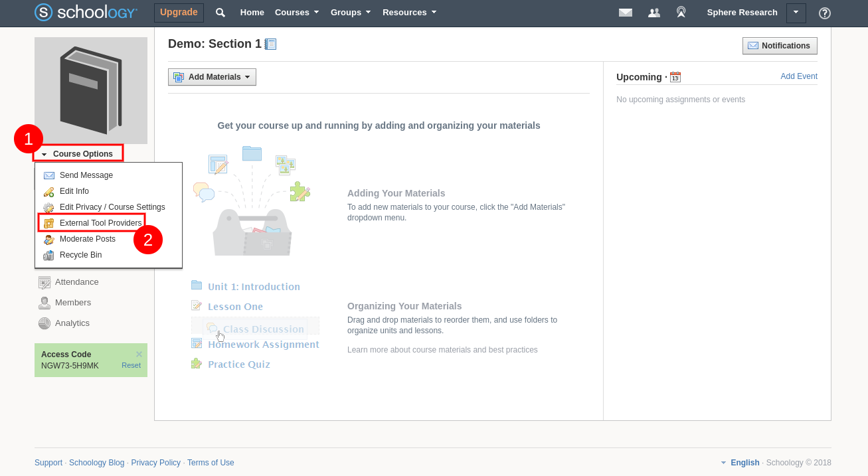Click the Send Message envelope icon
This screenshot has width=868, height=476.
(x=49, y=175)
